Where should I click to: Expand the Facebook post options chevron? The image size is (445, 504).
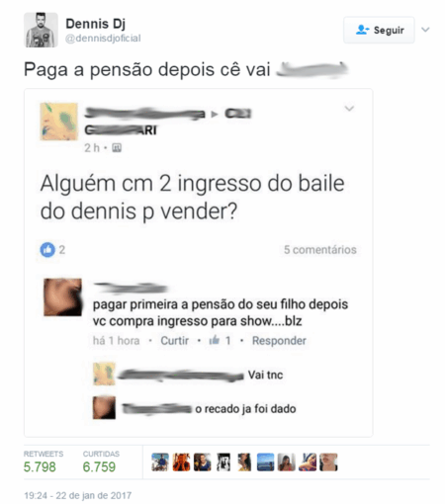[349, 108]
